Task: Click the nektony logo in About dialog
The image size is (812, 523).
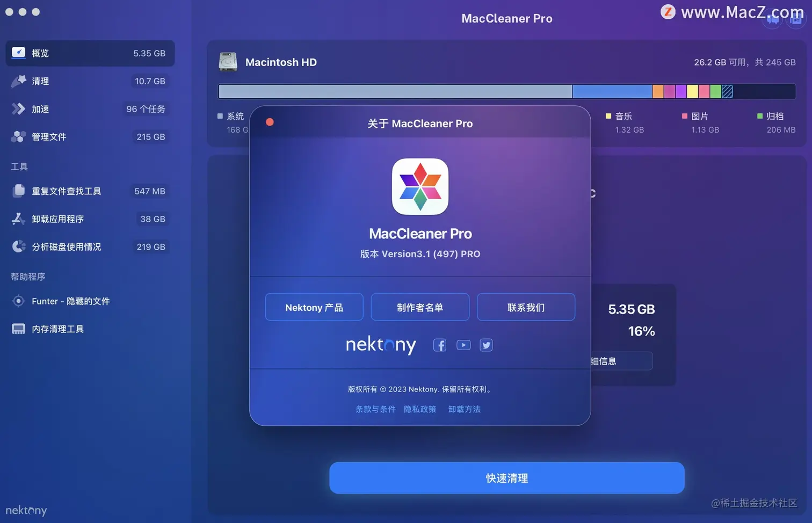Action: 381,345
